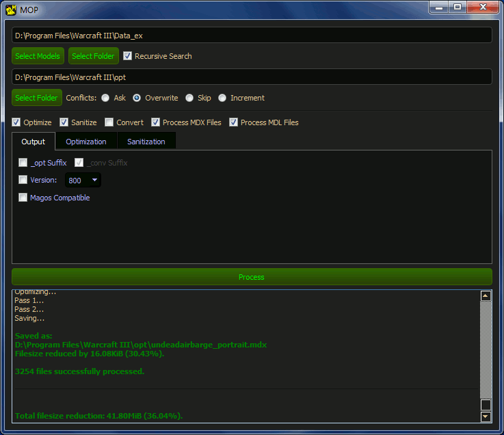This screenshot has height=435, width=504.
Task: Open the Version 800 dropdown
Action: click(83, 180)
